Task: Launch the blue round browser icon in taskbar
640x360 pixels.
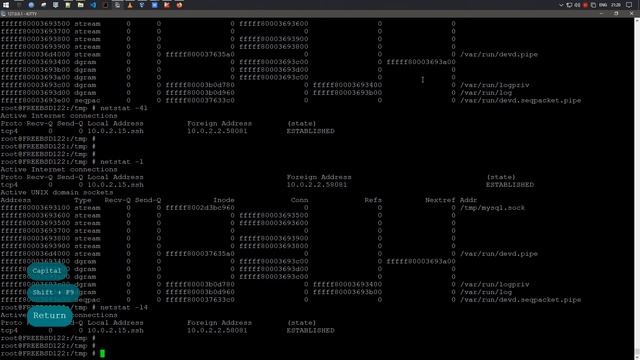Action: [31, 5]
